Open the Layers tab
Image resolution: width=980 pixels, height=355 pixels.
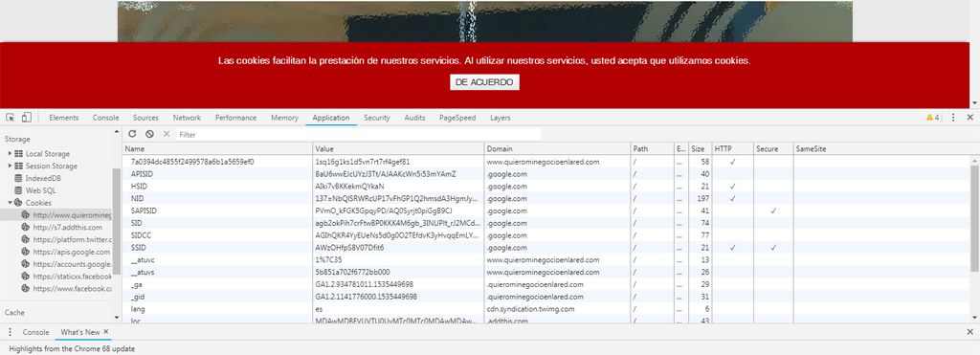tap(500, 118)
